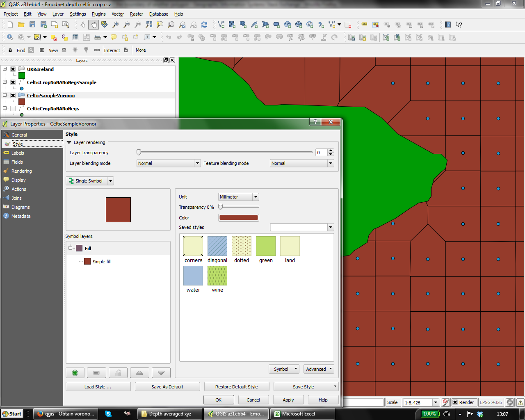Select the Identify Features tool
525x420 pixels.
[x=10, y=37]
